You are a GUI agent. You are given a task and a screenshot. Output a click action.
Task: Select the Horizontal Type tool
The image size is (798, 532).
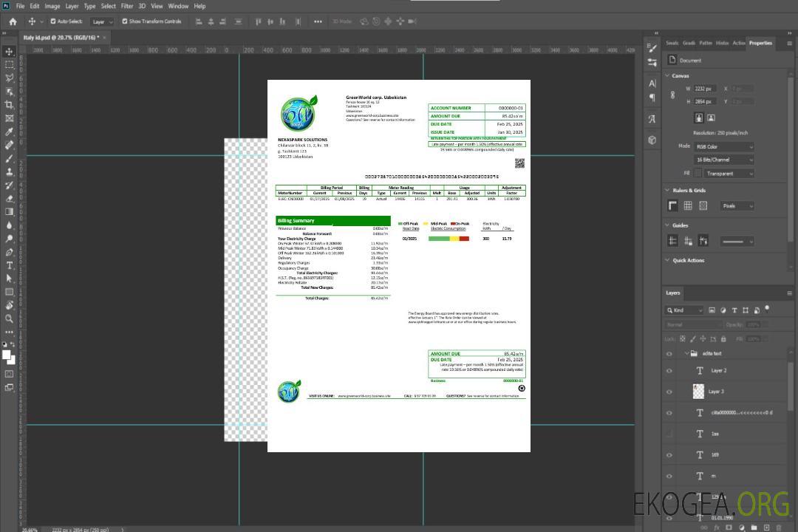coord(9,265)
